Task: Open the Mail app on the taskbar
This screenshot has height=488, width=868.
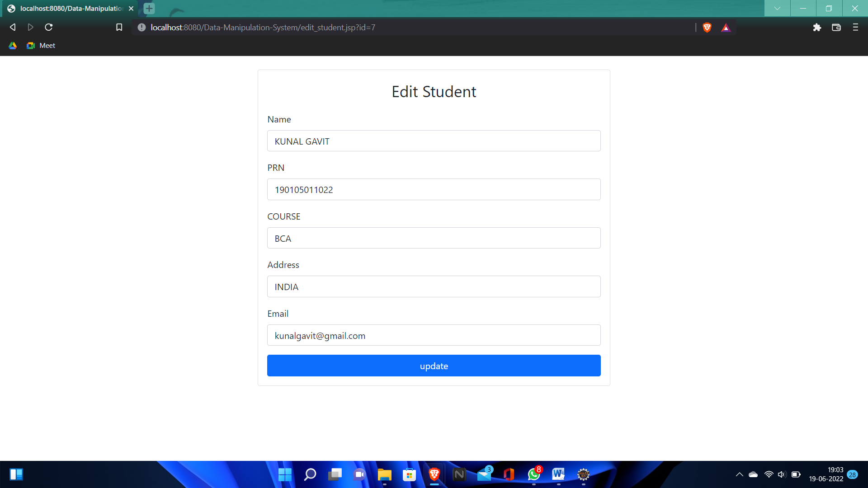Action: pos(484,474)
